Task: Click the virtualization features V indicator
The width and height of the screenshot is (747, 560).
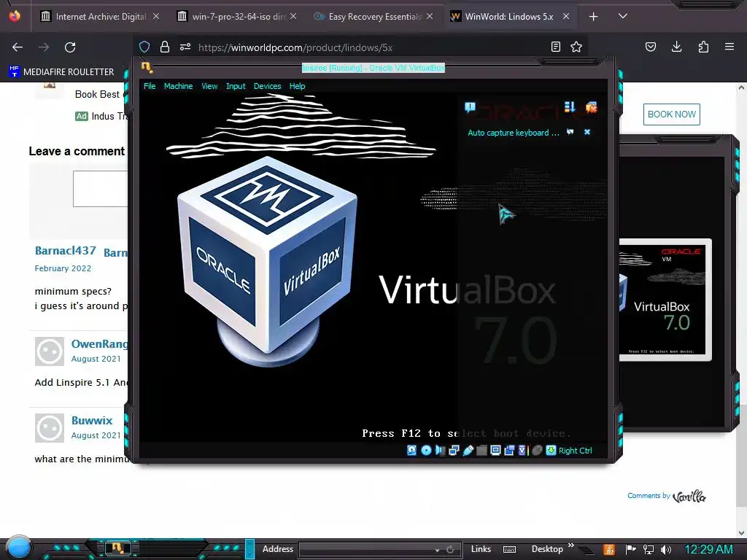Action: point(522,451)
